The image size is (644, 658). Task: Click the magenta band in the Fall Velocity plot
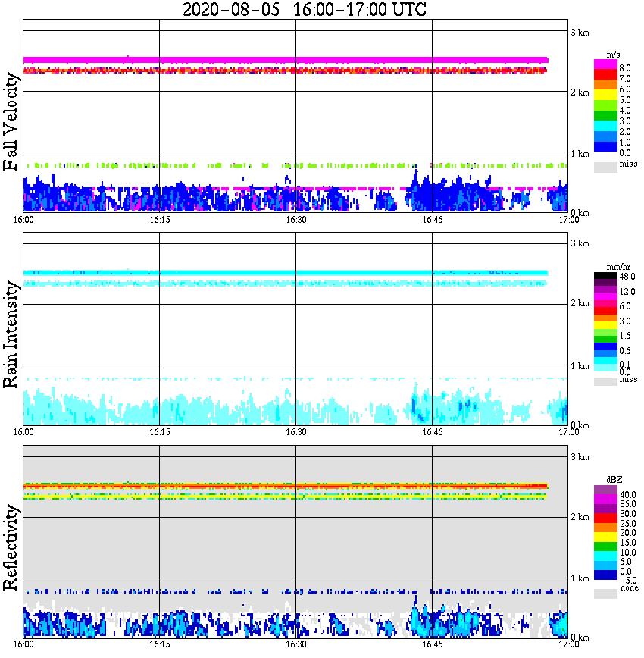click(286, 60)
